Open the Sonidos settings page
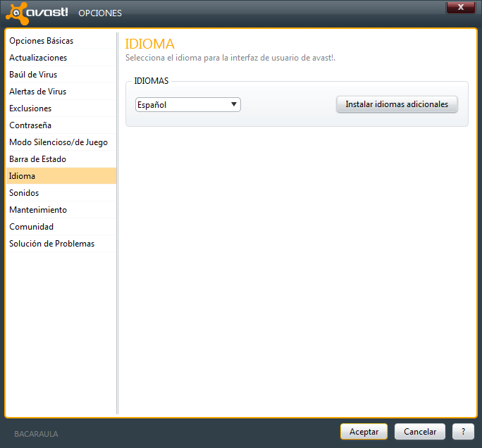The height and width of the screenshot is (448, 482). coord(24,193)
